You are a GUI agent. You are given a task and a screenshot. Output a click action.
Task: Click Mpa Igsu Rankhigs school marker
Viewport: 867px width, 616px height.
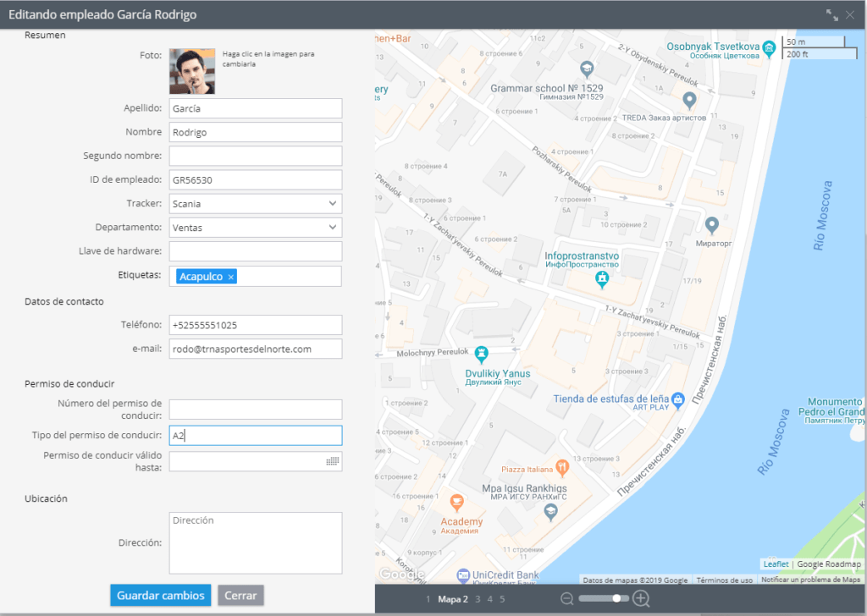550,513
